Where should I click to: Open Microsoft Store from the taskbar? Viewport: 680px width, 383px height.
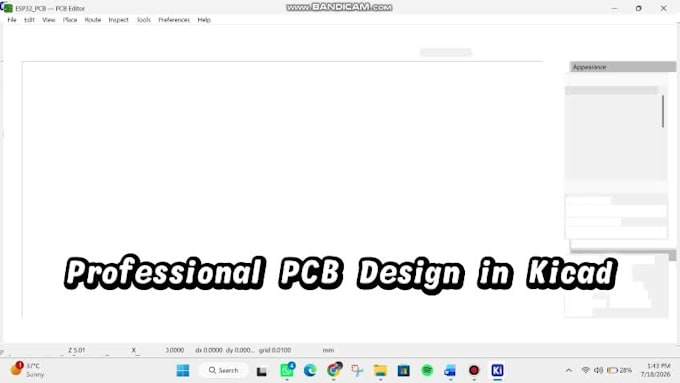403,370
